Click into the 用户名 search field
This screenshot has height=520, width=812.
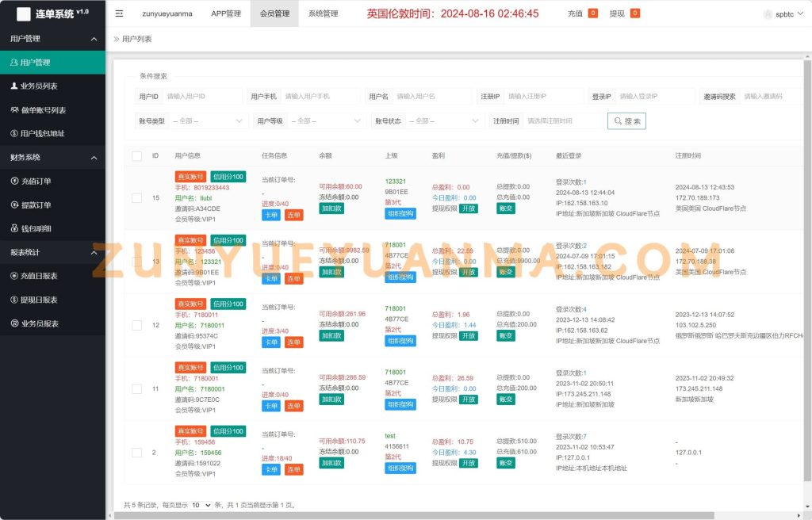432,97
